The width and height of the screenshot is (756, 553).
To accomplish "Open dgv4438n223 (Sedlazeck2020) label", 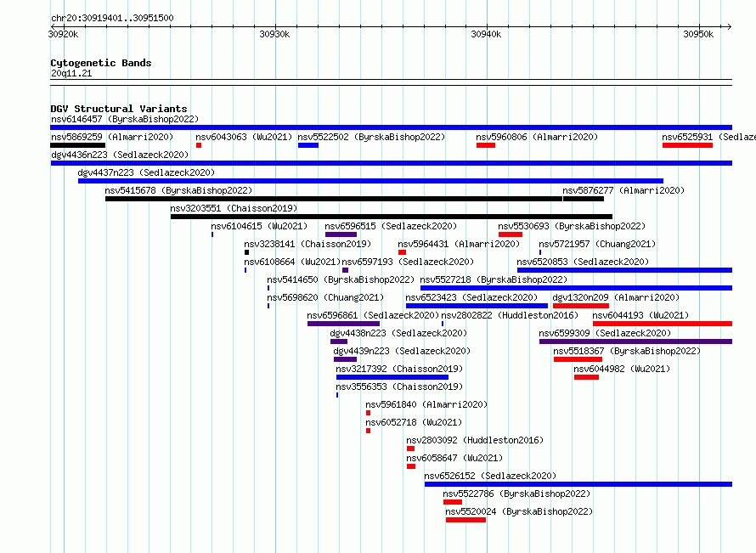I will 398,333.
